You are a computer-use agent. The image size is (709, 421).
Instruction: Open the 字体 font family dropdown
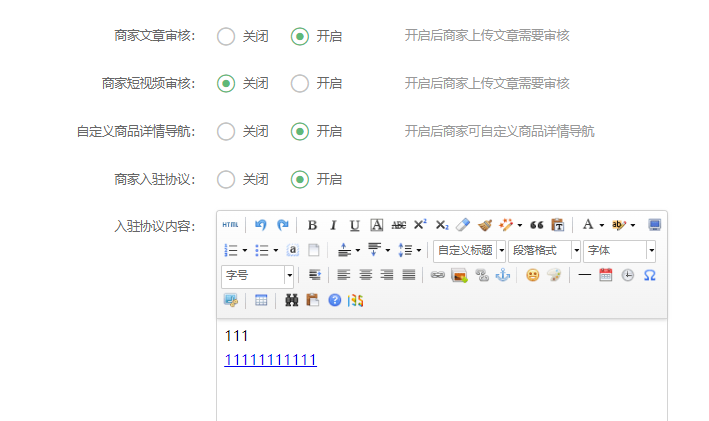pyautogui.click(x=620, y=250)
